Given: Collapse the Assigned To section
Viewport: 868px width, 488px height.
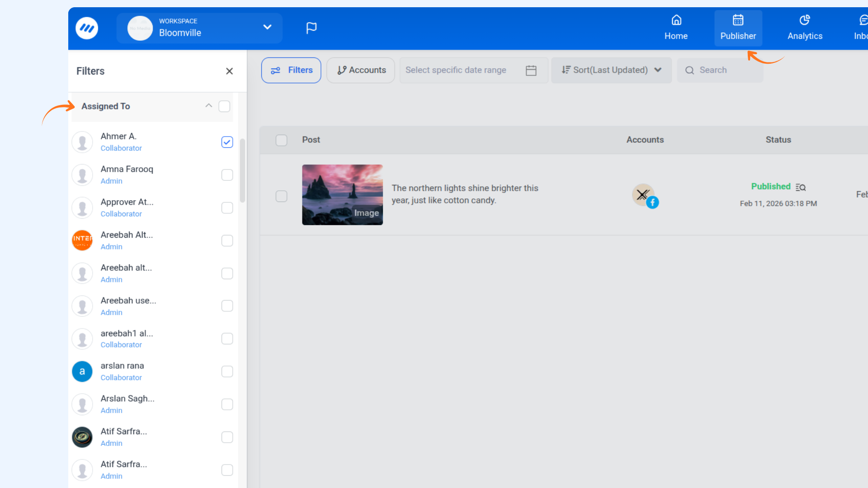Looking at the screenshot, I should [x=208, y=106].
